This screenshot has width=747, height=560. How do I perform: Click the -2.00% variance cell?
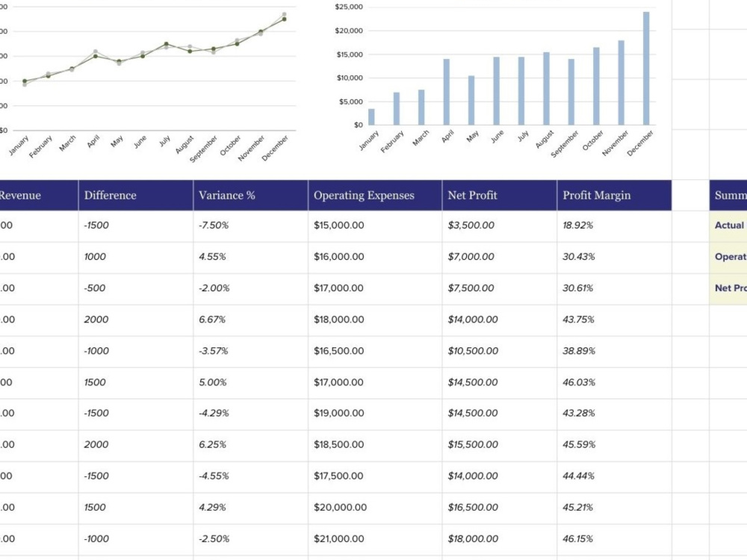250,288
